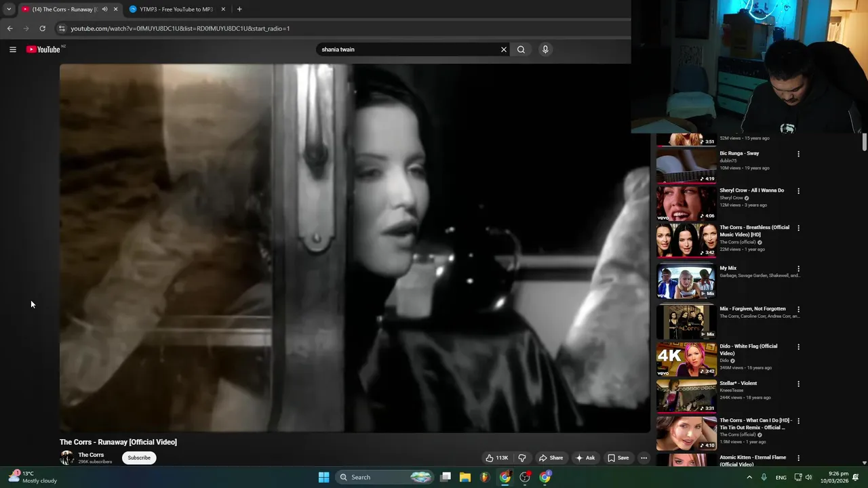Run search with magnifier button
This screenshot has height=488, width=868.
(521, 49)
